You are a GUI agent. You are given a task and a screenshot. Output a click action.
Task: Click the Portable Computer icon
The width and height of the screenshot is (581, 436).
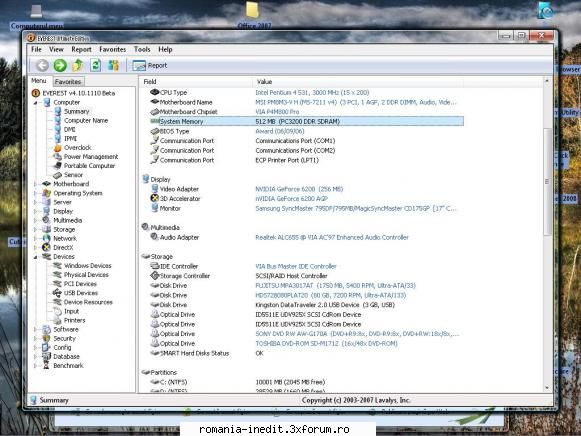pyautogui.click(x=58, y=166)
